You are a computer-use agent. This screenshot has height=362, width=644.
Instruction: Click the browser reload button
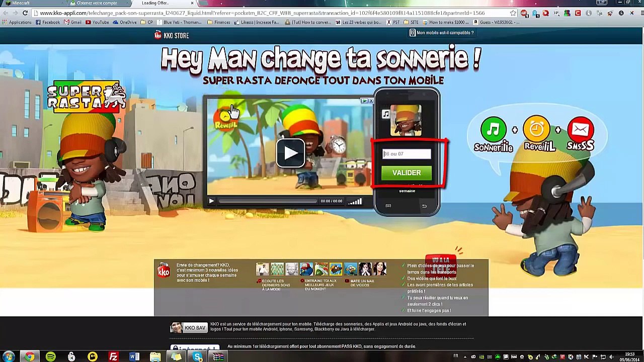pyautogui.click(x=25, y=13)
